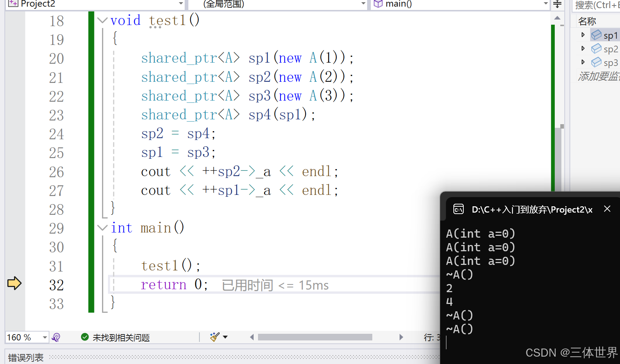
Task: Click the 已用时间 <= 15ms perf tip
Action: (275, 285)
